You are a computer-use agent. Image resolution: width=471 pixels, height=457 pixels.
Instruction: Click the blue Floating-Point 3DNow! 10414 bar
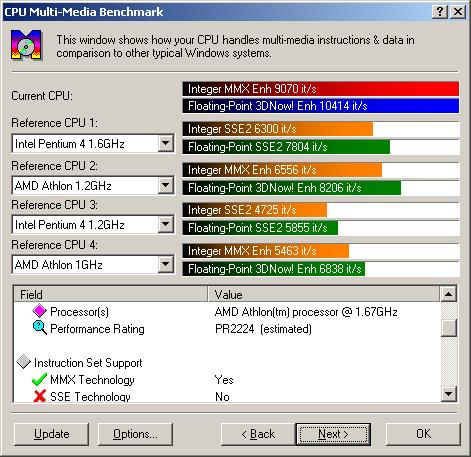[321, 106]
